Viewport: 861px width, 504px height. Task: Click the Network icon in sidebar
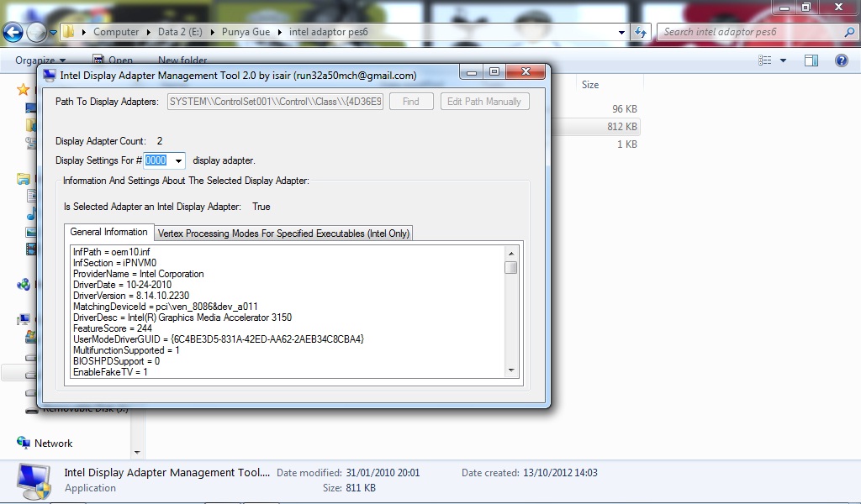point(23,443)
